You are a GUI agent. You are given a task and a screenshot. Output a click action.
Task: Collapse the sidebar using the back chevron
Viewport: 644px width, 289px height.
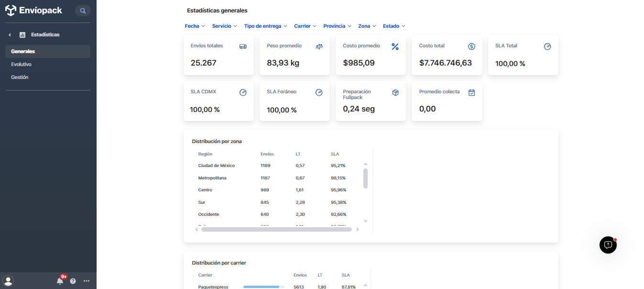point(10,34)
